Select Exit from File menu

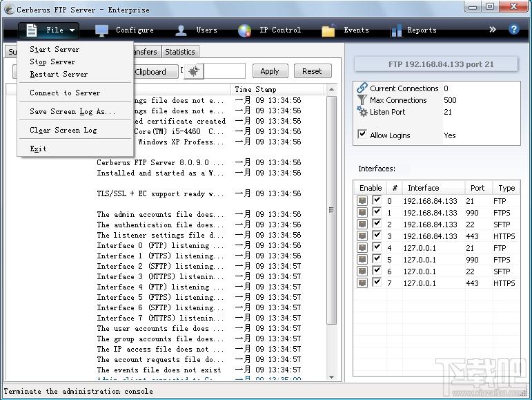coord(75,149)
